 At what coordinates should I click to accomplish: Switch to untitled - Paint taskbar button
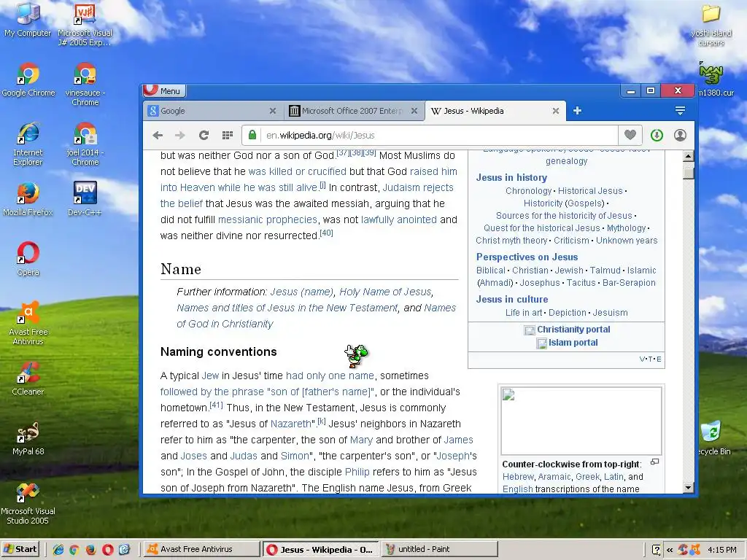point(440,549)
